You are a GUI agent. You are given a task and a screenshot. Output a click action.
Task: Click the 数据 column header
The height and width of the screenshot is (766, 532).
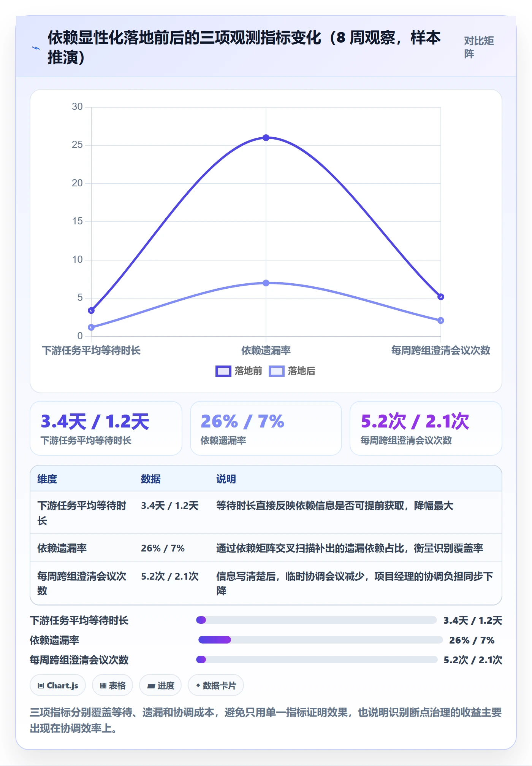pos(151,479)
